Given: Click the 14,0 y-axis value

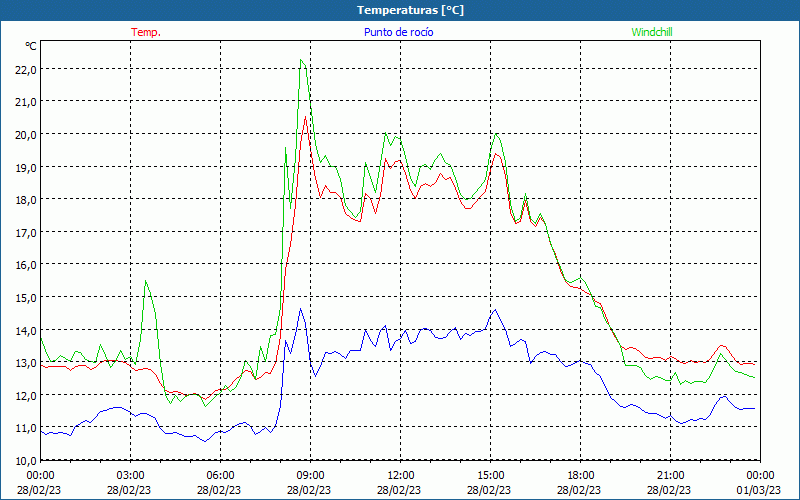Looking at the screenshot, I should click(25, 332).
